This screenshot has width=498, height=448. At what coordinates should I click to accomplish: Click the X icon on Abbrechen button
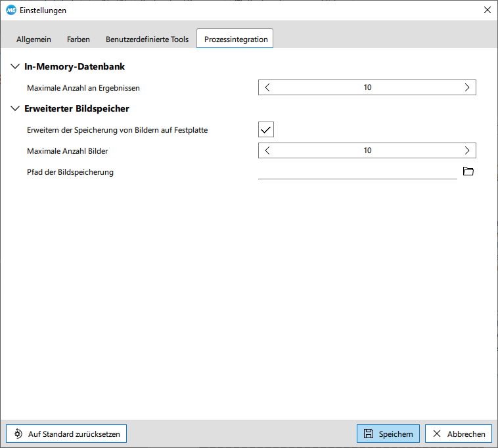point(437,434)
